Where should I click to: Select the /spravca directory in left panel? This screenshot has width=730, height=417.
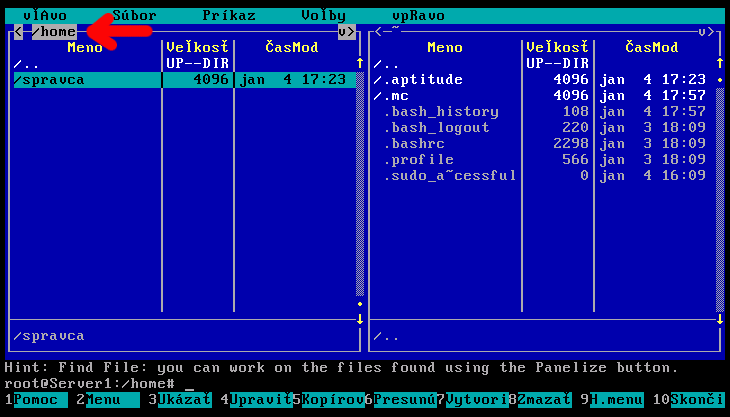pos(185,80)
